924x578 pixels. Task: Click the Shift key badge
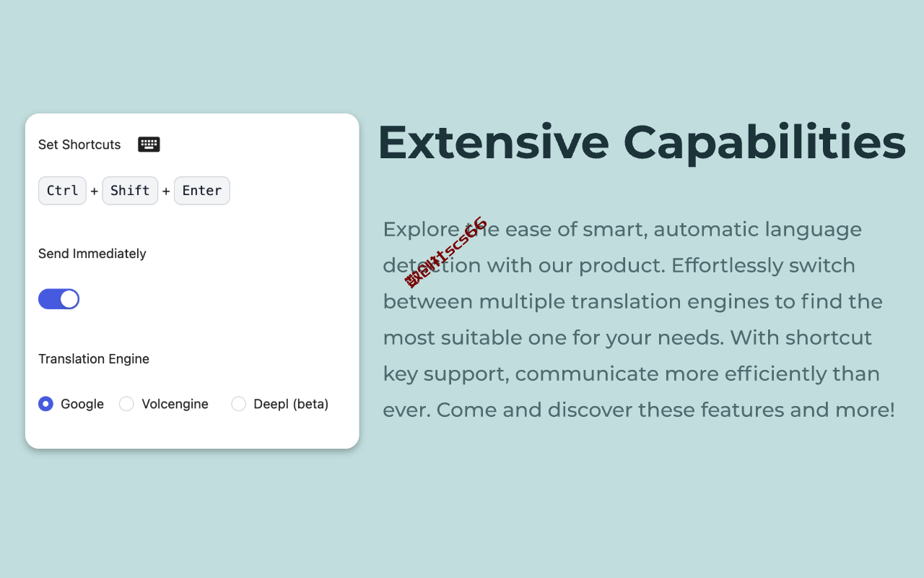pyautogui.click(x=130, y=191)
